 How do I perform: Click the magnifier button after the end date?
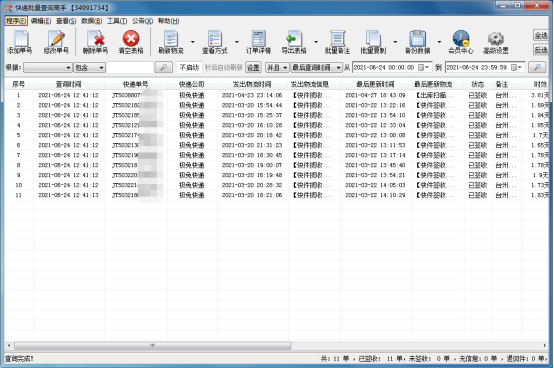(537, 67)
